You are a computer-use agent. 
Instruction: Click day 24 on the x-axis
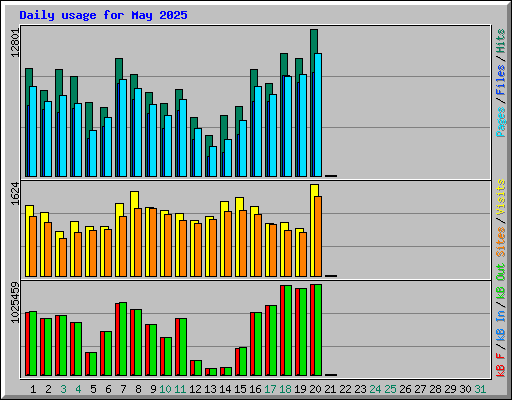click(375, 389)
